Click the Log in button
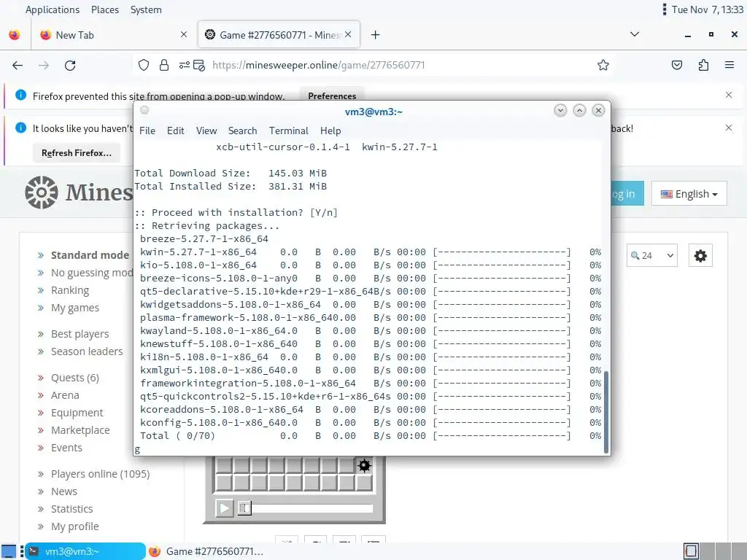747x560 pixels. tap(627, 194)
